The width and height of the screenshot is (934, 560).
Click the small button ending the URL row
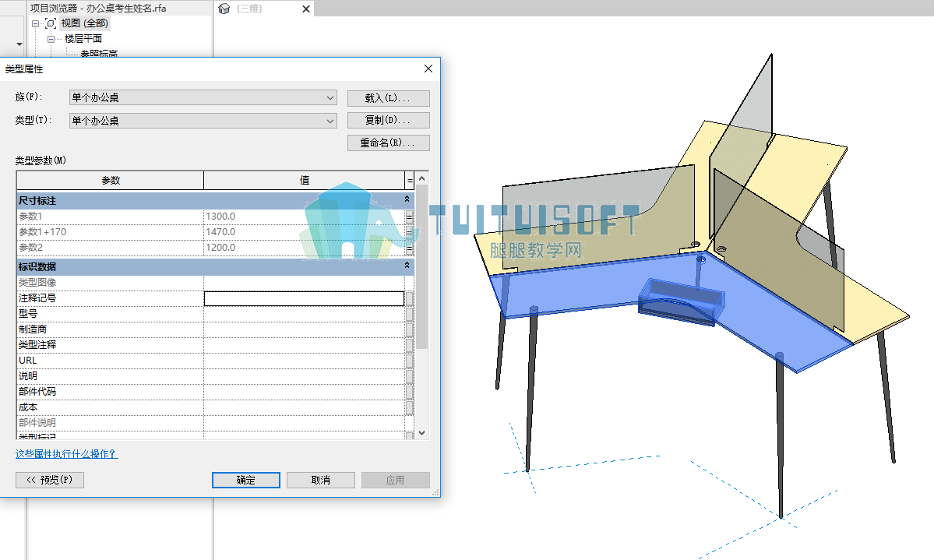409,361
